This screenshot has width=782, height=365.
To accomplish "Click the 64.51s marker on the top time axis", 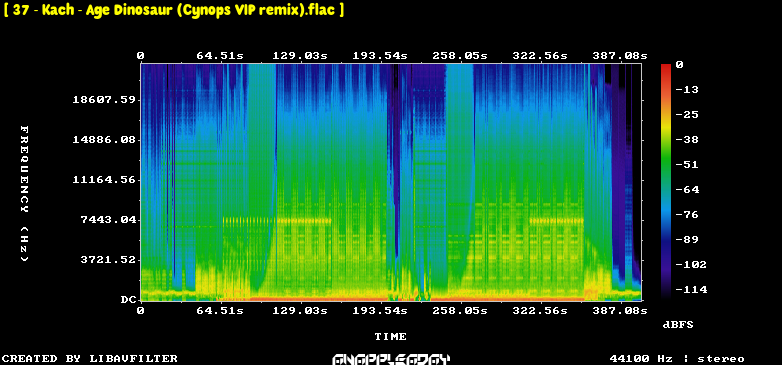I will point(220,56).
